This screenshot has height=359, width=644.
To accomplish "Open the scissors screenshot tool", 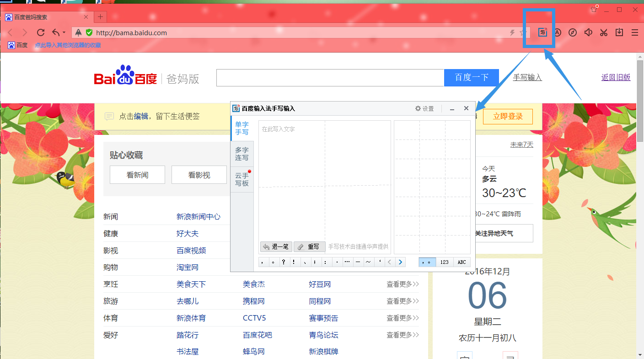I will 604,32.
